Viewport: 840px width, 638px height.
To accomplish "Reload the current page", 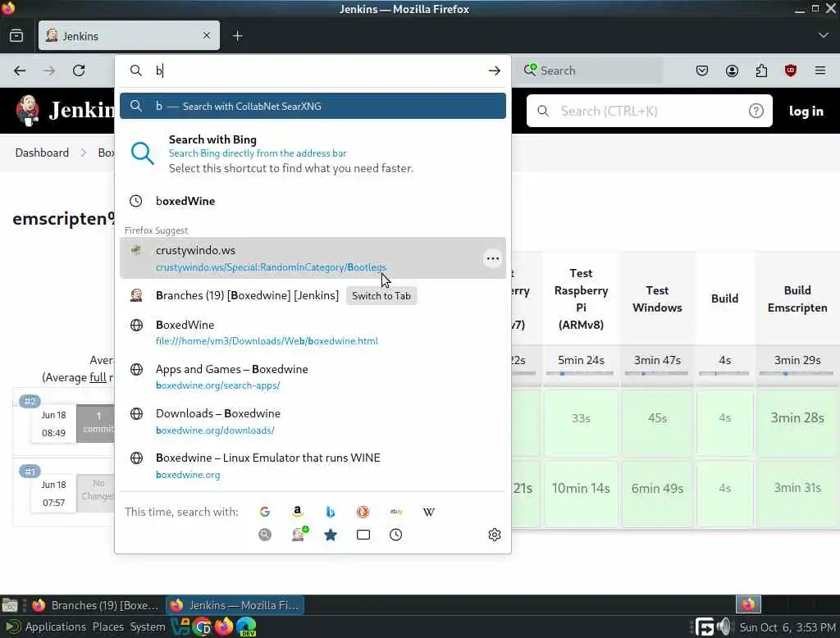I will 79,71.
